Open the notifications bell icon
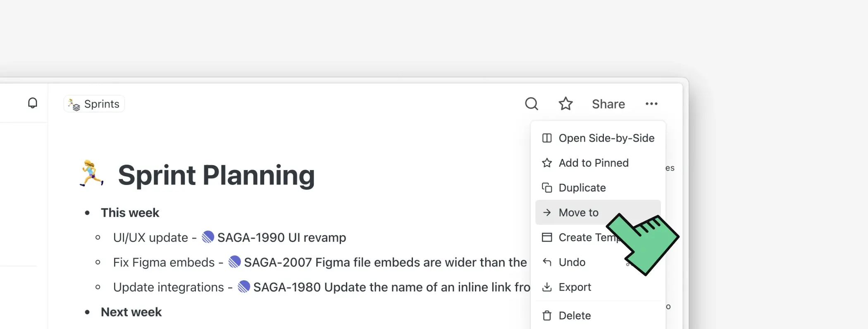This screenshot has height=329, width=868. tap(32, 103)
